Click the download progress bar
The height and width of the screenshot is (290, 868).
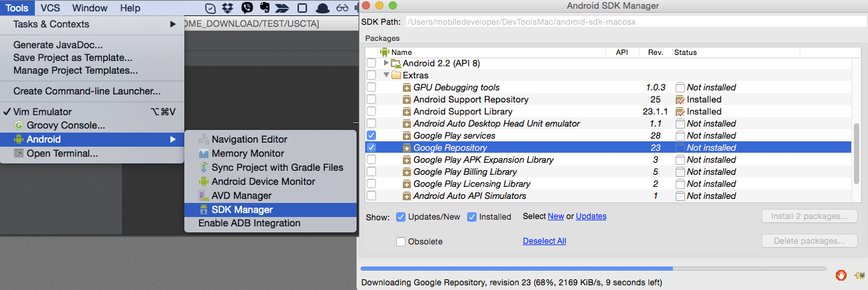point(593,269)
